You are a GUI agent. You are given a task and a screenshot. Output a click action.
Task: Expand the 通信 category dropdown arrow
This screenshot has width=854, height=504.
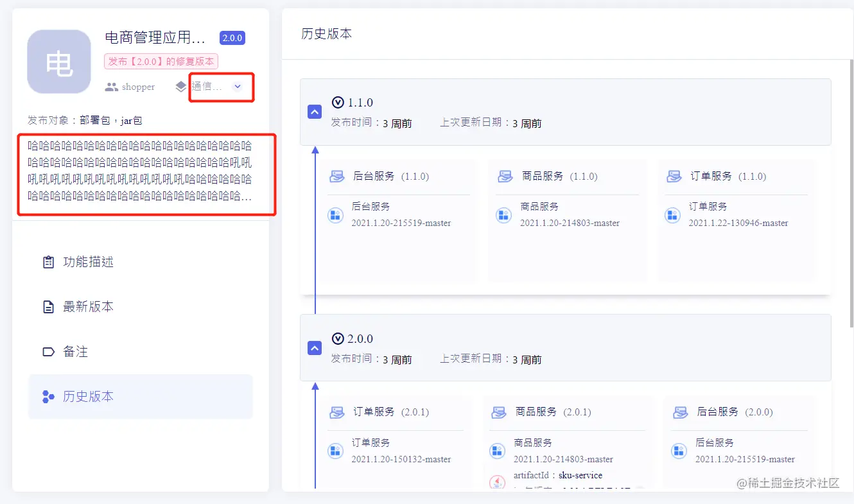click(x=238, y=87)
